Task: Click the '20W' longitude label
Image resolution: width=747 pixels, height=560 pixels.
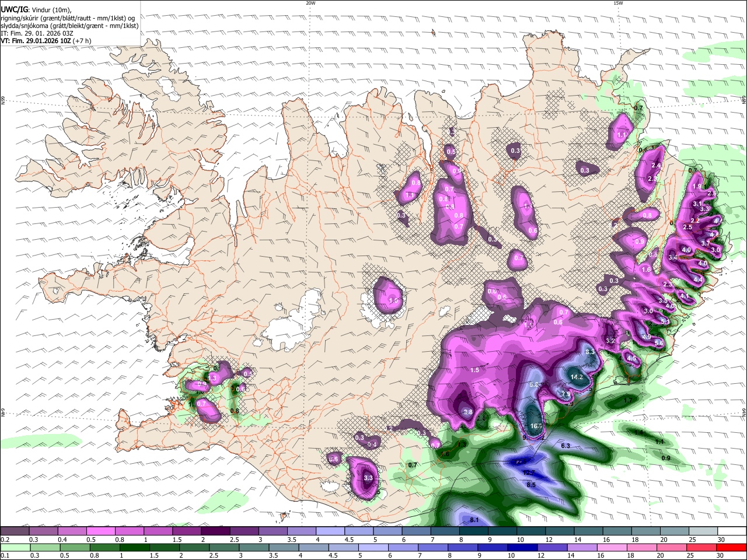Action: (x=310, y=3)
